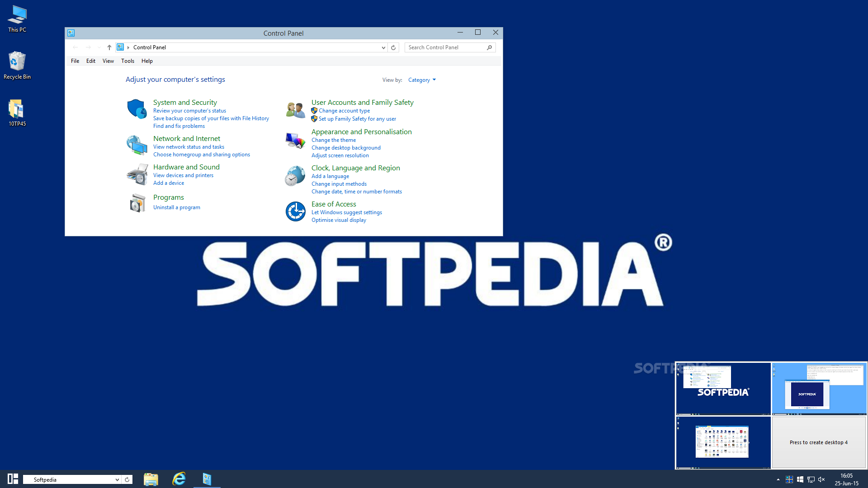The width and height of the screenshot is (868, 488).
Task: Open the Appearance and Personalisation monitor icon
Action: [295, 140]
